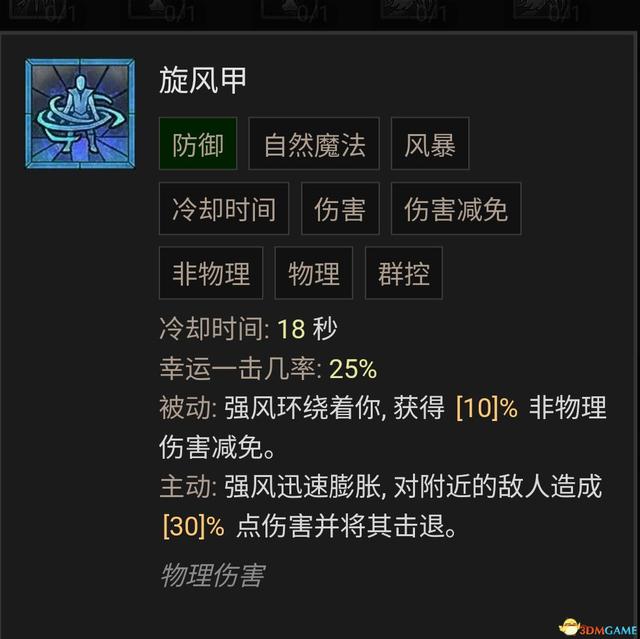Click the 18 秒 cooldown value

(x=307, y=328)
